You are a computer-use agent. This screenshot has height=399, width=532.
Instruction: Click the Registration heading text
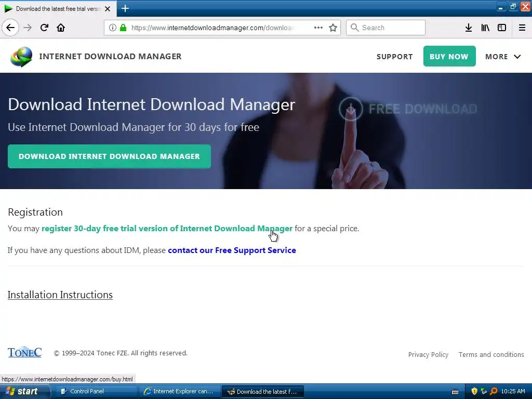[x=35, y=212]
